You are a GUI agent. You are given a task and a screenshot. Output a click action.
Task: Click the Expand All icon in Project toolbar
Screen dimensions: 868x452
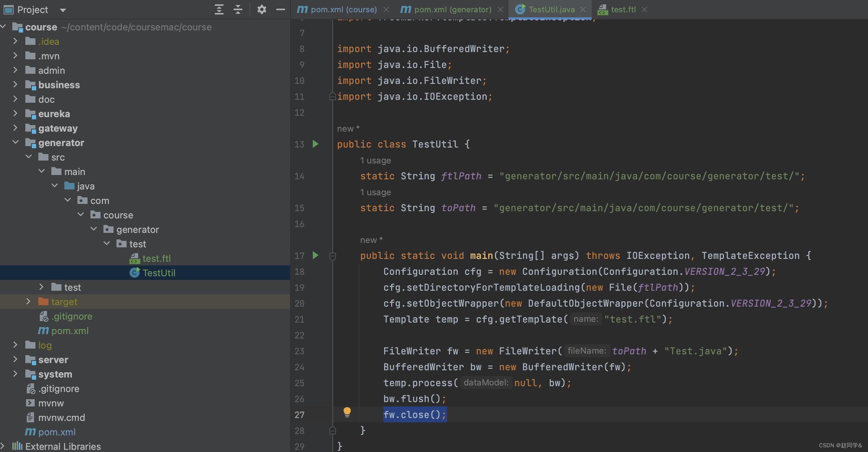(219, 9)
